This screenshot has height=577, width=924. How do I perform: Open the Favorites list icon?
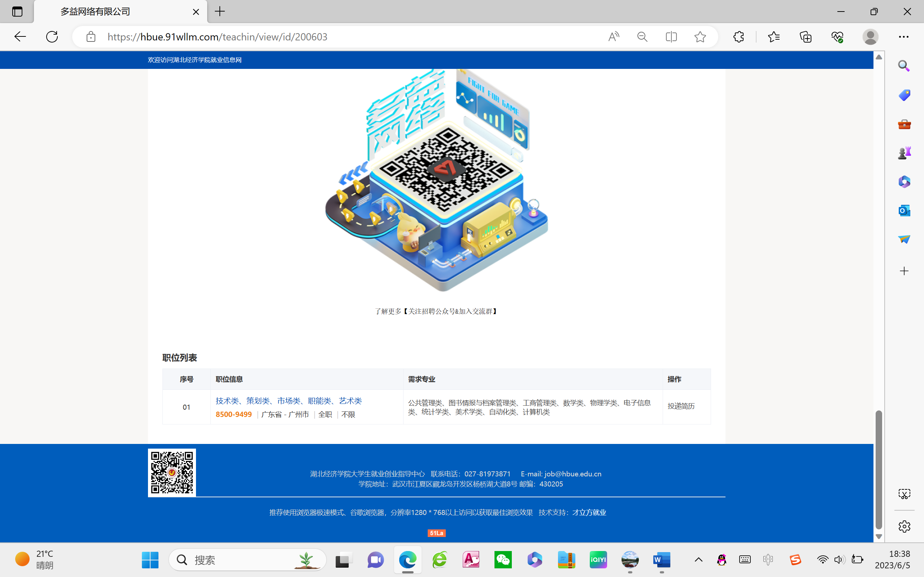pos(773,37)
